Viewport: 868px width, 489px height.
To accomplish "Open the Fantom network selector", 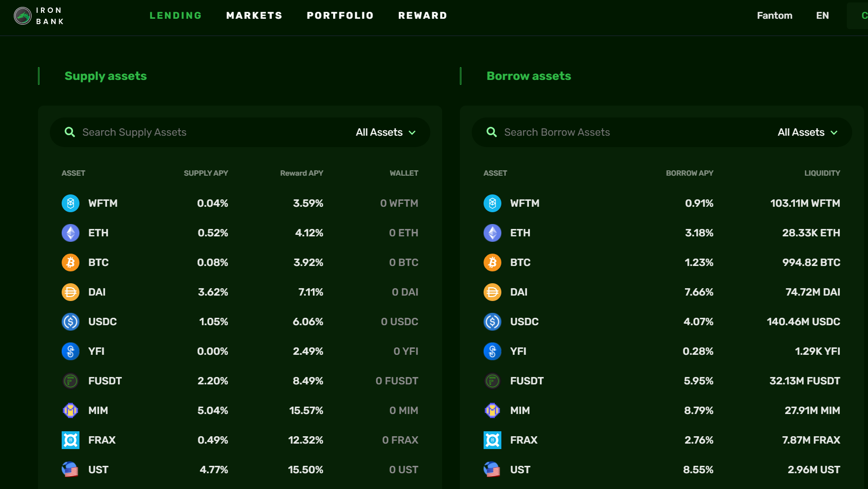I will tap(774, 16).
